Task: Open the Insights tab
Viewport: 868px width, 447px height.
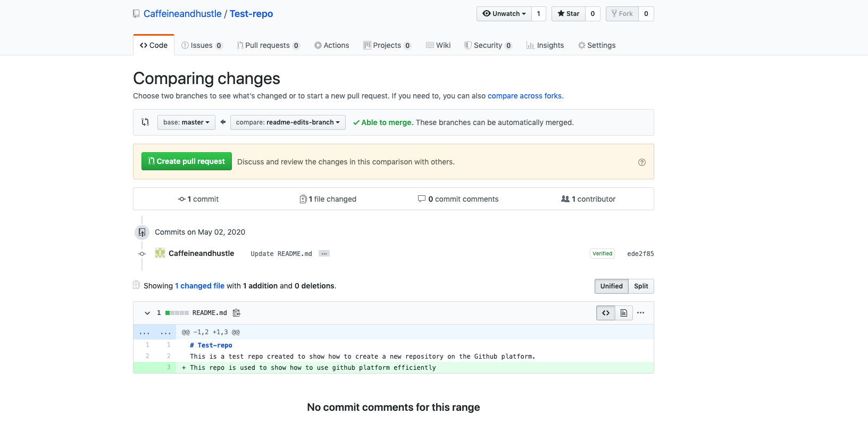Action: pos(545,45)
